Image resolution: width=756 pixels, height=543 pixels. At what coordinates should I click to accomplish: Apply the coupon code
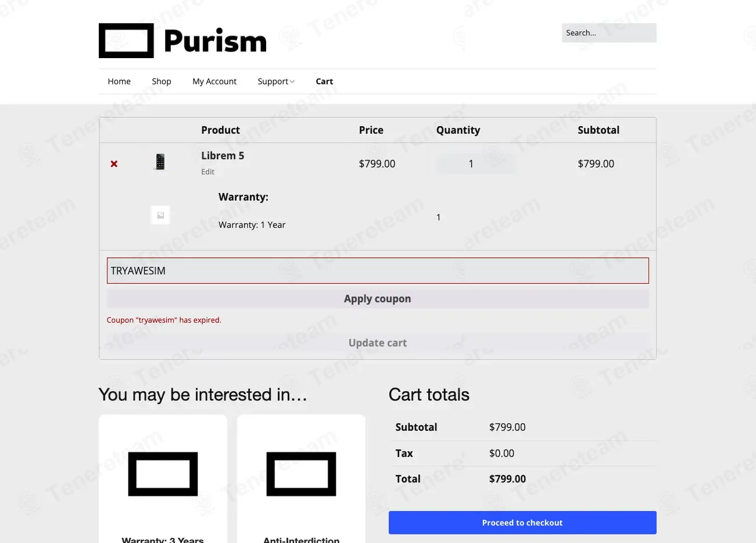[x=378, y=299]
